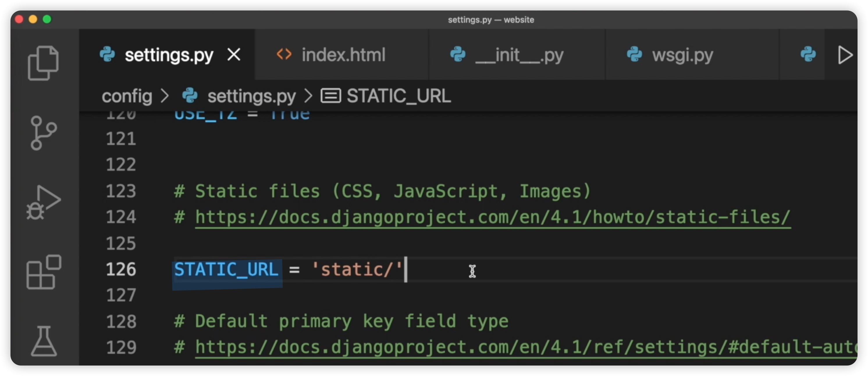The width and height of the screenshot is (868, 376).
Task: Click line number 128 in the gutter
Action: click(121, 322)
